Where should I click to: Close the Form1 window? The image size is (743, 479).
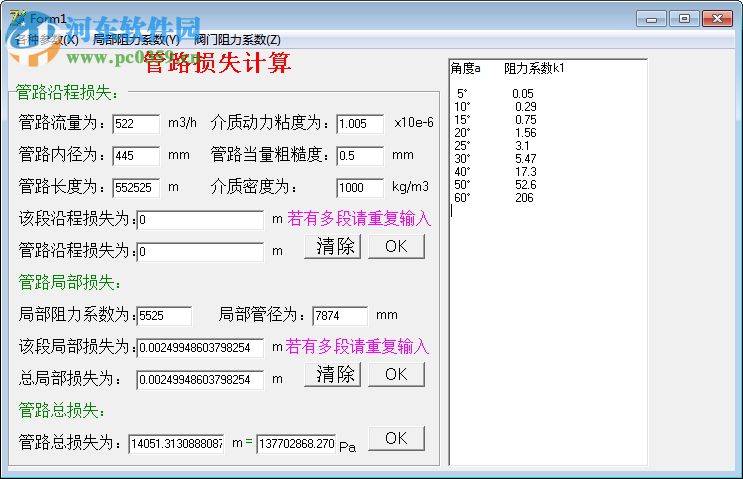717,19
